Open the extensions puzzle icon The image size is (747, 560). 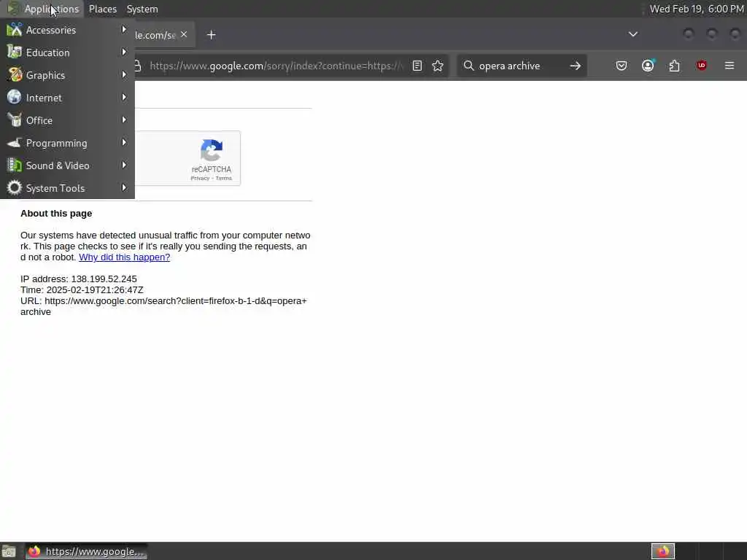point(674,66)
